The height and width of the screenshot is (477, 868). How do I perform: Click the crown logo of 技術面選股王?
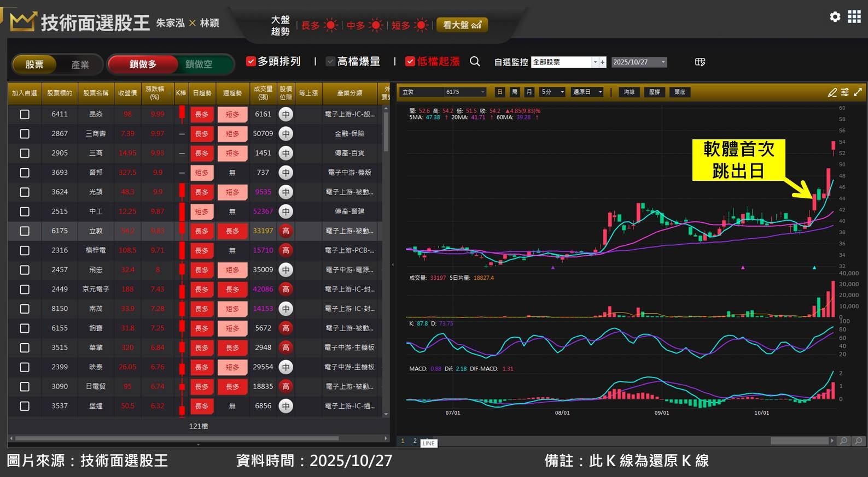click(x=22, y=22)
